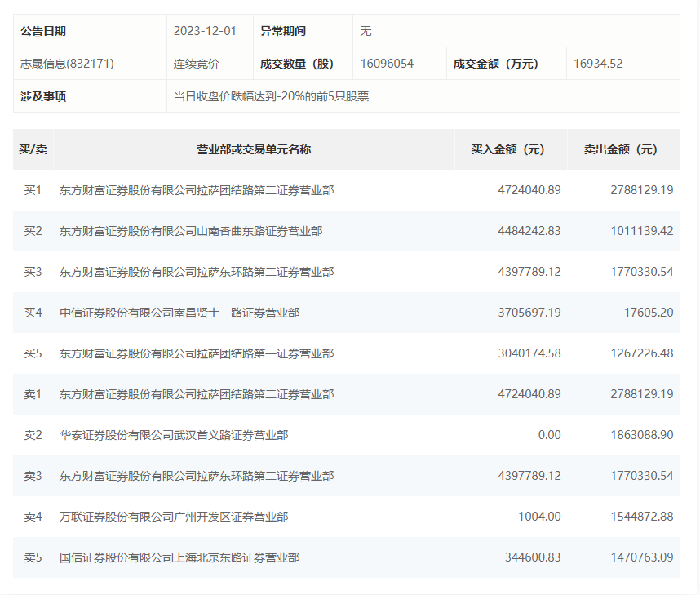Viewport: 700px width, 595px height.
Task: Click the 买/卖 column header
Action: (33, 149)
